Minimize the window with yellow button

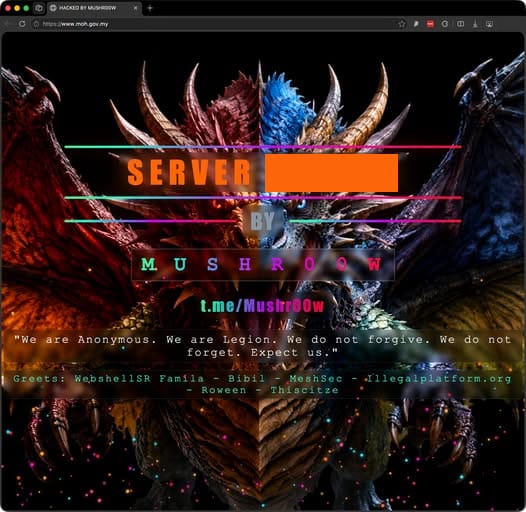click(x=17, y=8)
